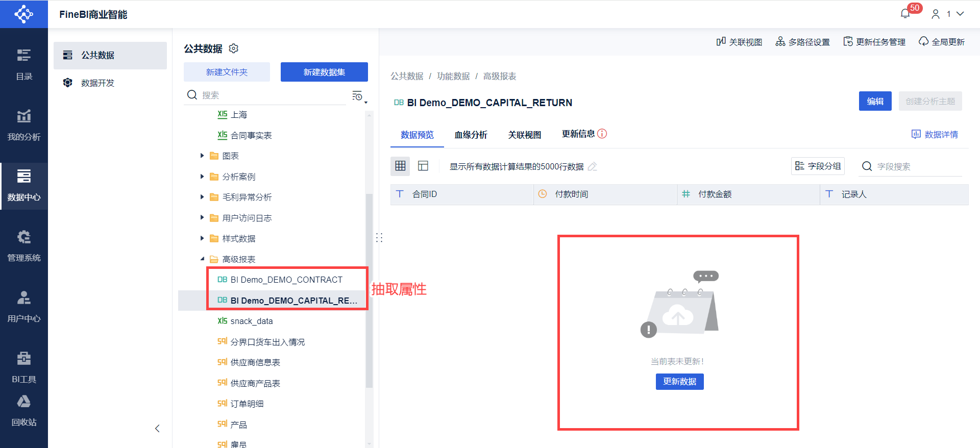Switch to the 更新信息 tab

click(578, 134)
